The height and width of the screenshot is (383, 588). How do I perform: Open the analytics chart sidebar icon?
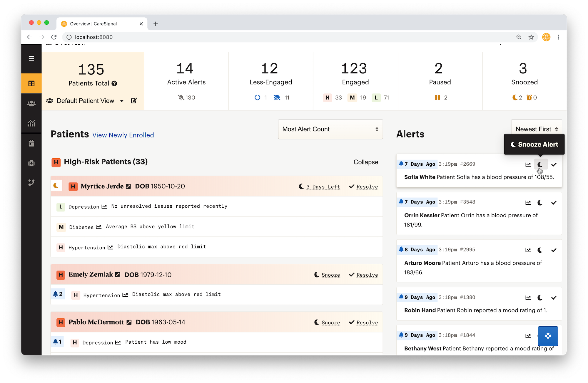pos(31,123)
